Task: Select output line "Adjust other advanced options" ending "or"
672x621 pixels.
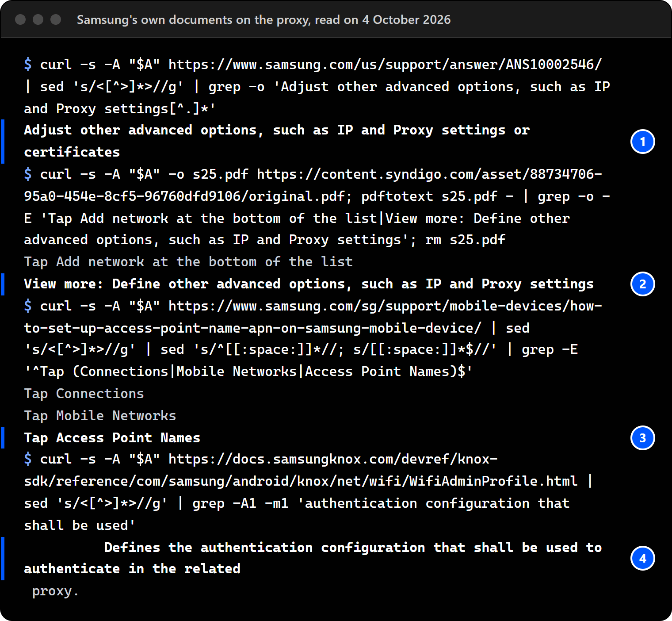Action: coord(277,130)
